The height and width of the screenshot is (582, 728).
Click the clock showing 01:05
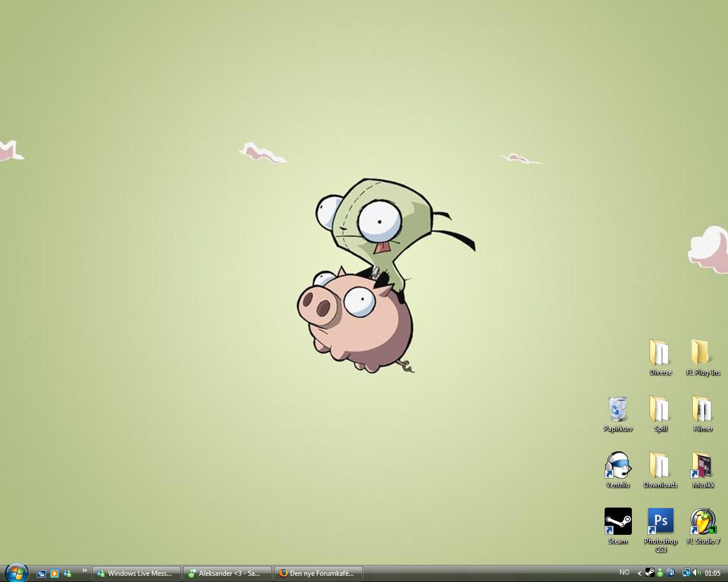click(x=713, y=573)
